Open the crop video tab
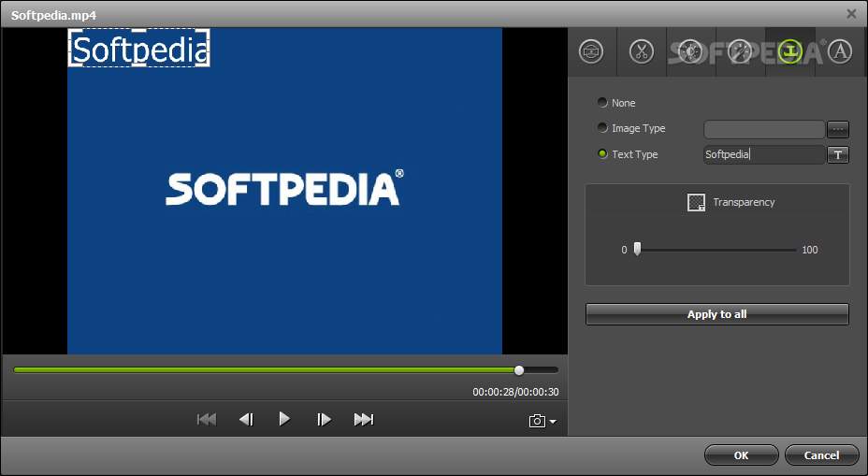This screenshot has width=868, height=476. [x=591, y=52]
